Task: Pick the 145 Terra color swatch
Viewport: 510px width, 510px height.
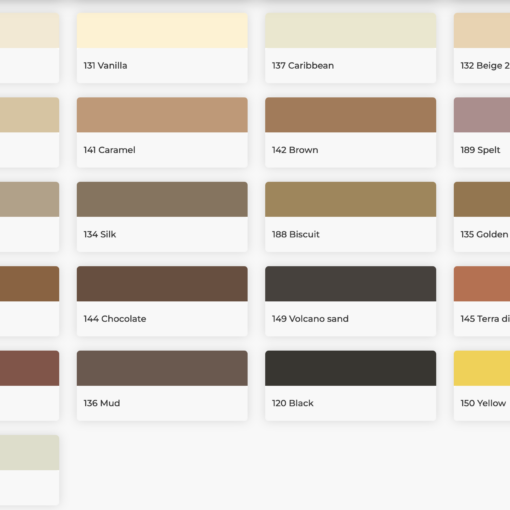Action: pyautogui.click(x=482, y=284)
